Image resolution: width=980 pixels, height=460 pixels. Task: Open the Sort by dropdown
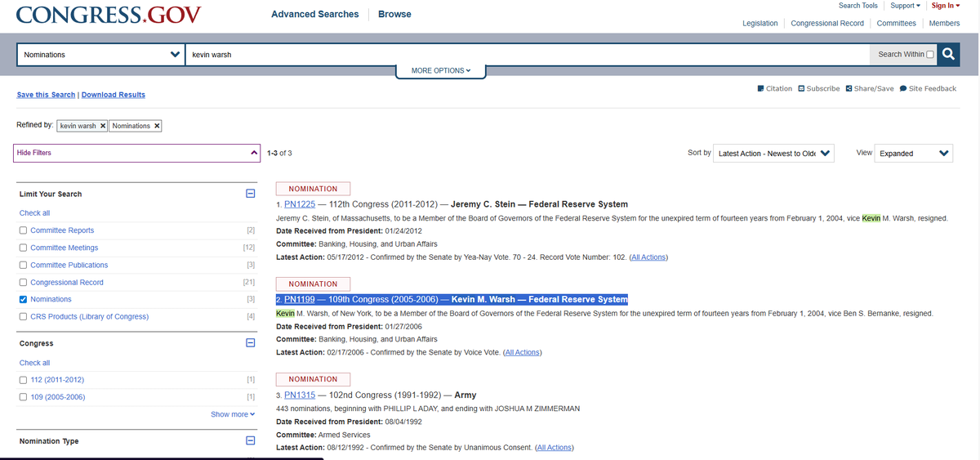click(773, 153)
